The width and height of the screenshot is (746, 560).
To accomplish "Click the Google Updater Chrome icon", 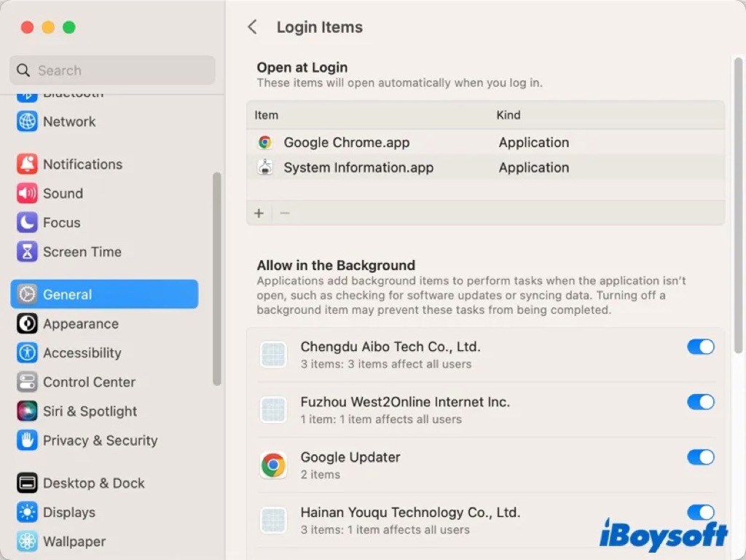I will [x=273, y=465].
